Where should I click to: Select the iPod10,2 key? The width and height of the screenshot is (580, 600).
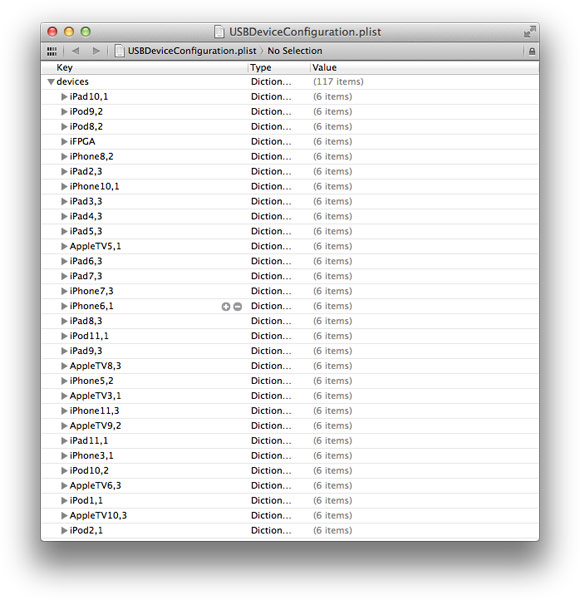[89, 471]
